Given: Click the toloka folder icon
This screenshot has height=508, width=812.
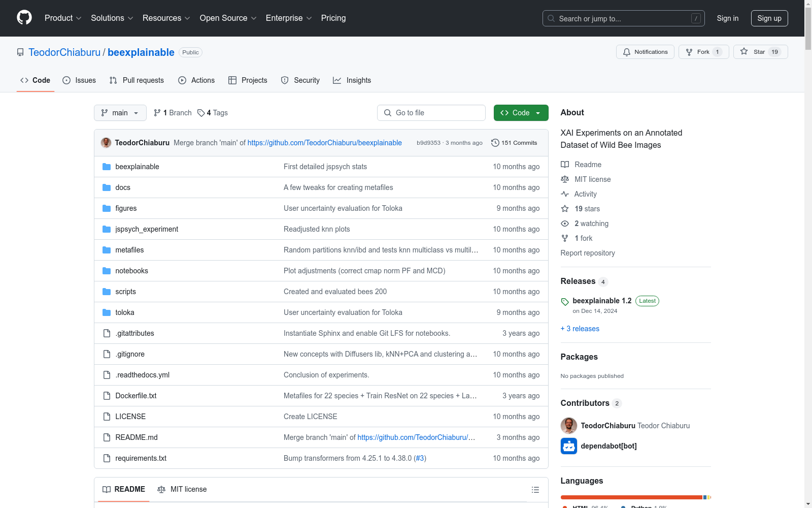Looking at the screenshot, I should 107,312.
